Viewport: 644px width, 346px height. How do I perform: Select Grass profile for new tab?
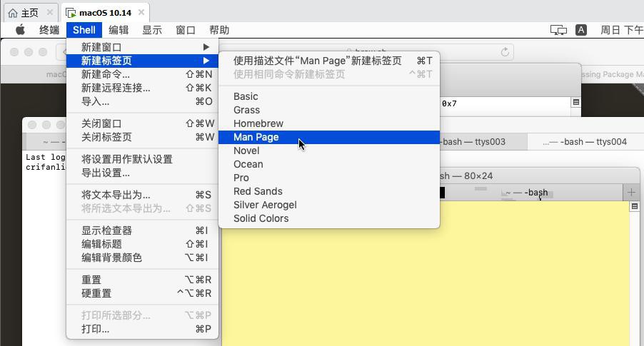pos(329,110)
